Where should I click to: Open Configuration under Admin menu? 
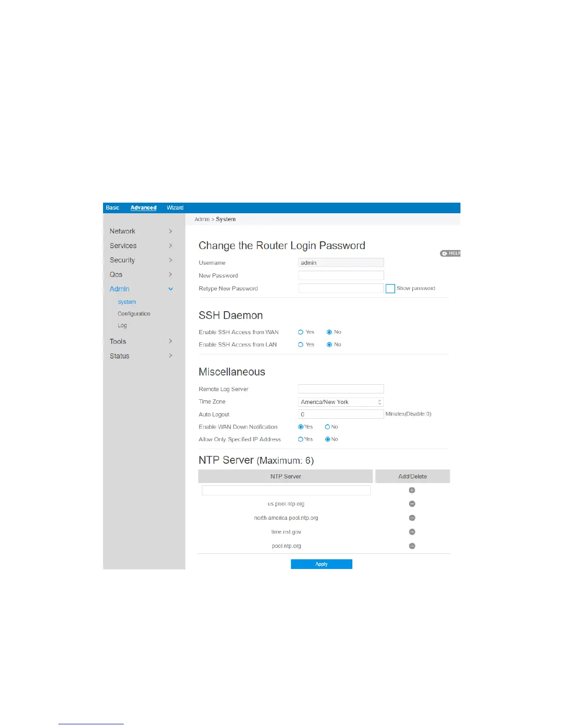(134, 313)
